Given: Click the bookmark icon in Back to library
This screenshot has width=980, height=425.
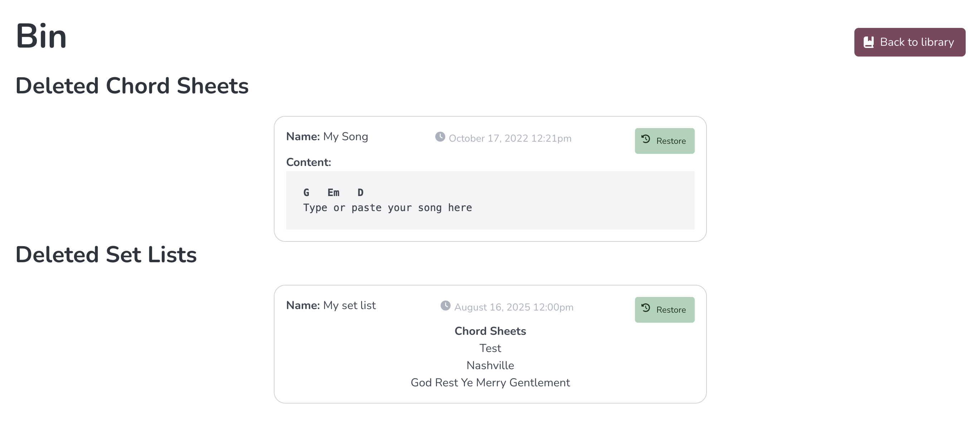Looking at the screenshot, I should 869,42.
